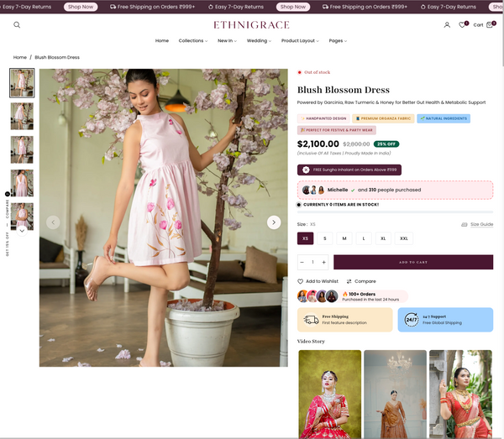The width and height of the screenshot is (504, 439).
Task: Click the stock level progress bar
Action: point(395,212)
